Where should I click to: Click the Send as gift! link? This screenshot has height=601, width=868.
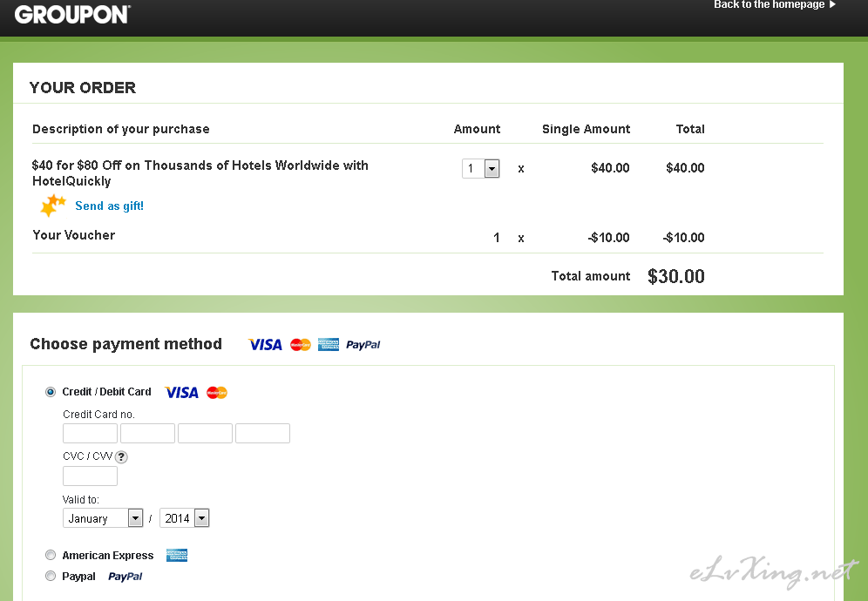[109, 206]
